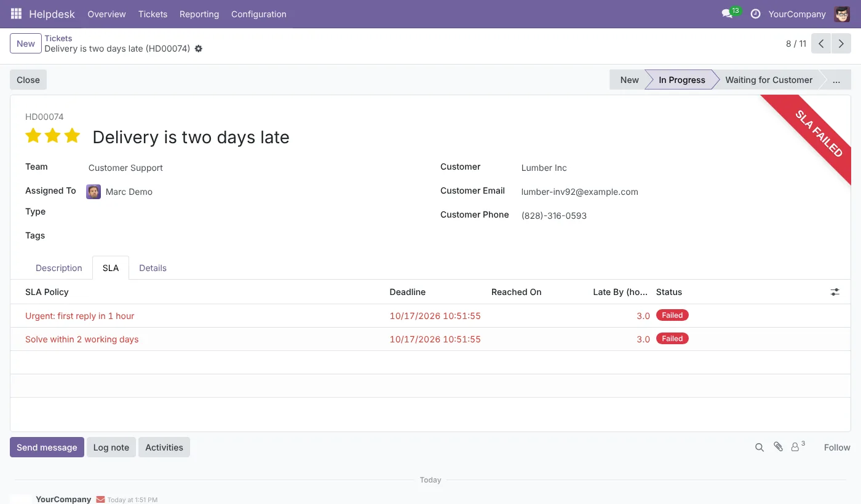
Task: Open the activities clock icon in navbar
Action: 756,14
